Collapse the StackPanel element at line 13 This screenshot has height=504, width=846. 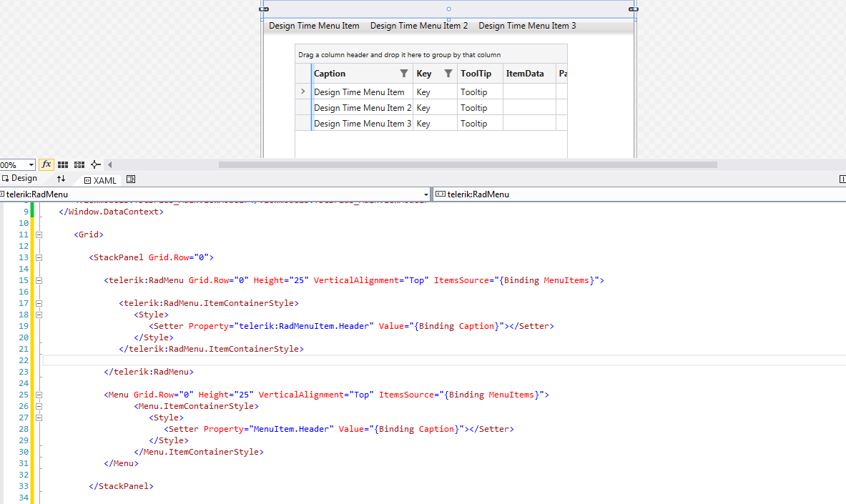(39, 257)
